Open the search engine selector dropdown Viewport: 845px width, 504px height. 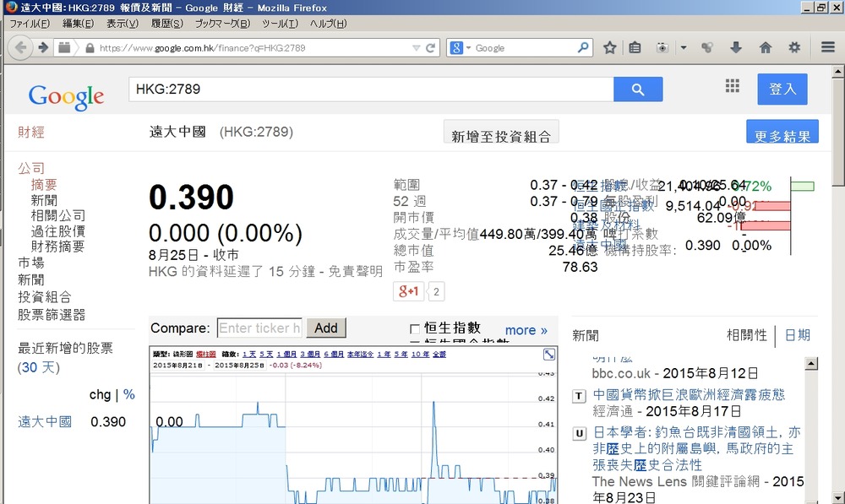(x=468, y=48)
